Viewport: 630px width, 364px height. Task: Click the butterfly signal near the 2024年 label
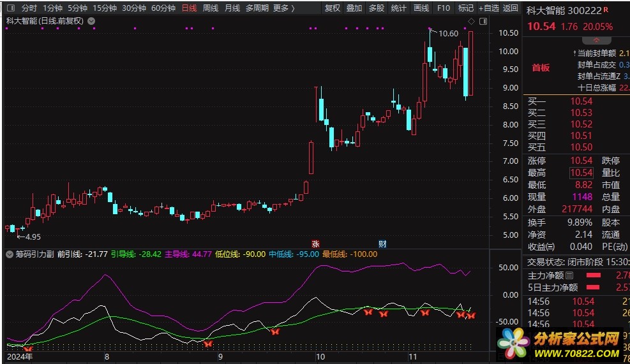(x=28, y=348)
